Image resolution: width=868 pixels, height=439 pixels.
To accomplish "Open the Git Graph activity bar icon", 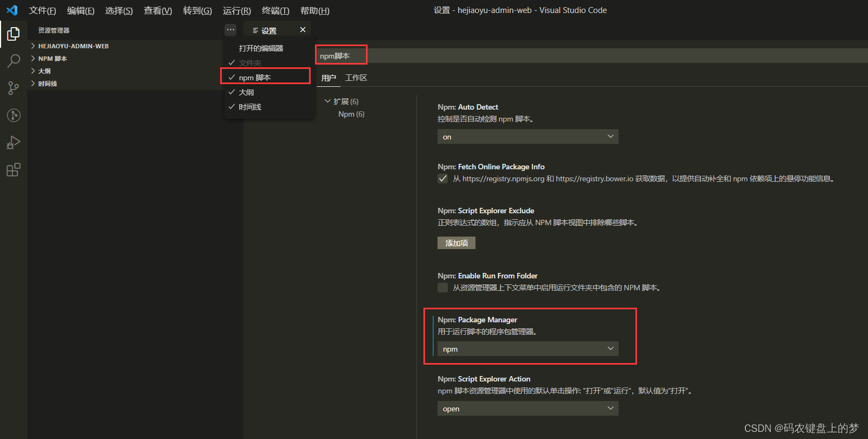I will [x=14, y=115].
